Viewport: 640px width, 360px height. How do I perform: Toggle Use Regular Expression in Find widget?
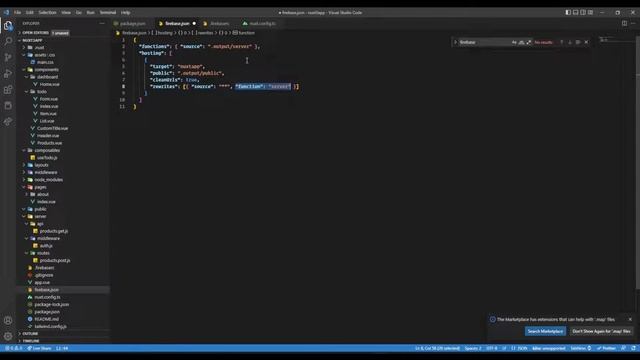pyautogui.click(x=529, y=42)
